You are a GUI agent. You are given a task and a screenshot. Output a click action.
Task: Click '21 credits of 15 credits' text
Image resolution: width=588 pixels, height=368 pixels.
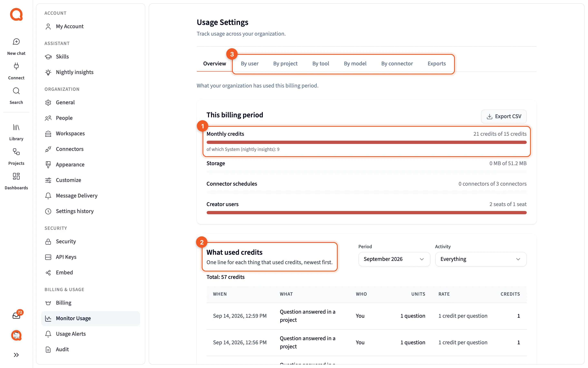[500, 134]
